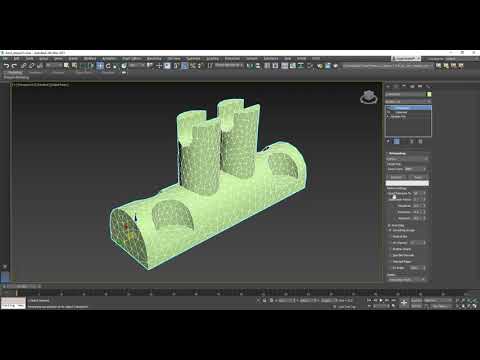Click the ViewCube in the viewport
This screenshot has height=360, width=480.
click(x=369, y=97)
